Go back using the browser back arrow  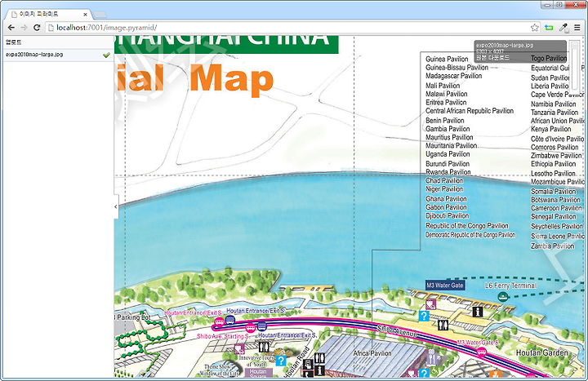point(11,28)
